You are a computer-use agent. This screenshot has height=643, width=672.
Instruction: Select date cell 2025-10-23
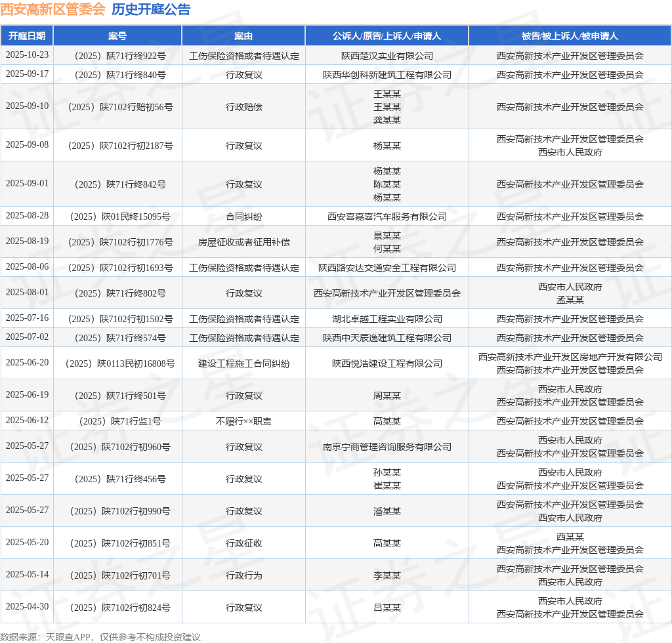coord(27,55)
